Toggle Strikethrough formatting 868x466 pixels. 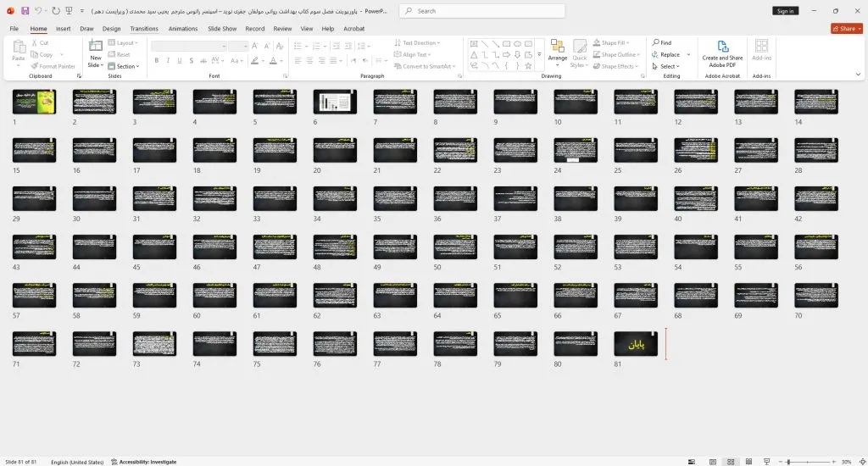click(x=203, y=60)
